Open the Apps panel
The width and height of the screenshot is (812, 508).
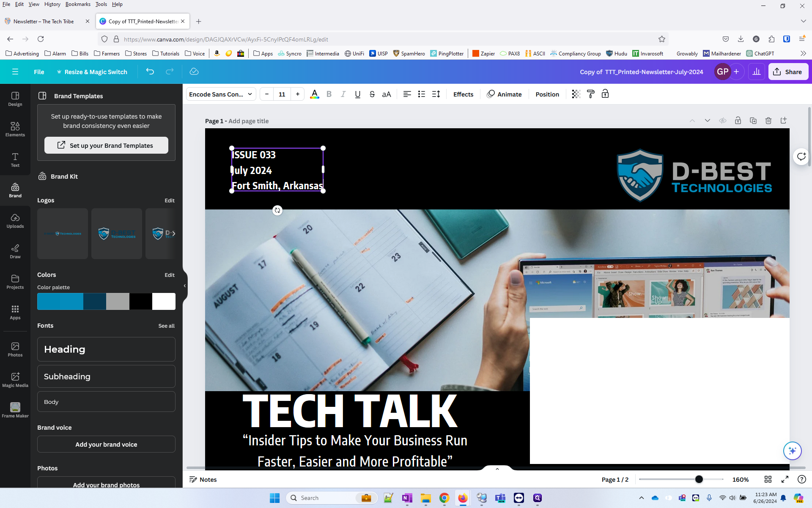[15, 312]
